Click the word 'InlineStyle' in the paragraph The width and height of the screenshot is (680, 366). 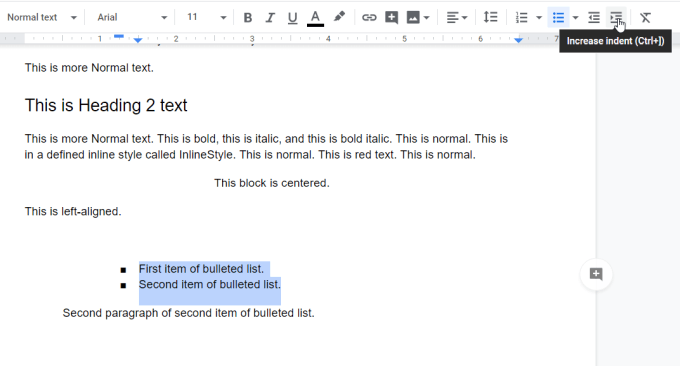(206, 155)
